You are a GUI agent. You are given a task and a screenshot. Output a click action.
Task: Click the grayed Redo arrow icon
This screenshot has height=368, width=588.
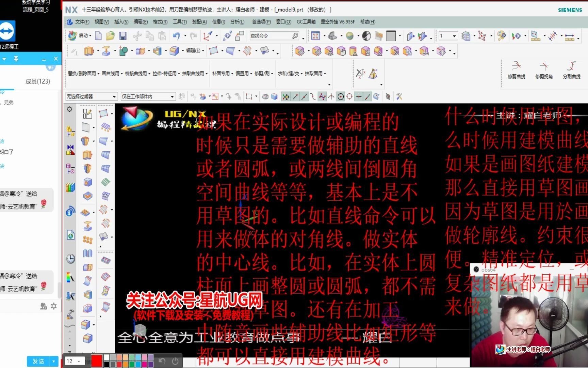pyautogui.click(x=193, y=35)
